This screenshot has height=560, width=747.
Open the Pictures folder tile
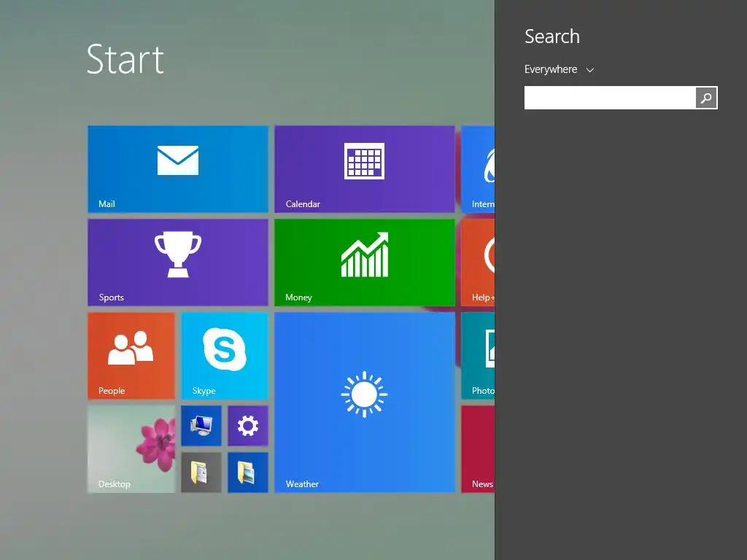pyautogui.click(x=248, y=472)
